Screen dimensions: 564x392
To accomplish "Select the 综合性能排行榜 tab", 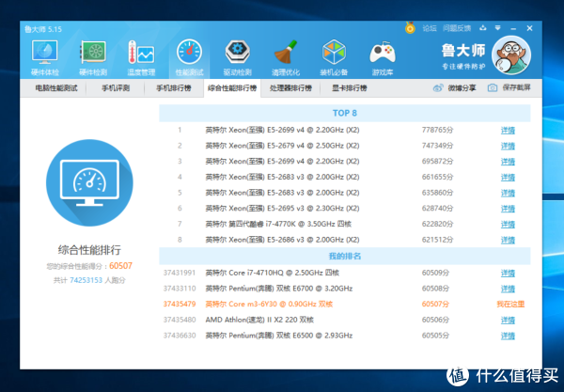I will [x=232, y=88].
